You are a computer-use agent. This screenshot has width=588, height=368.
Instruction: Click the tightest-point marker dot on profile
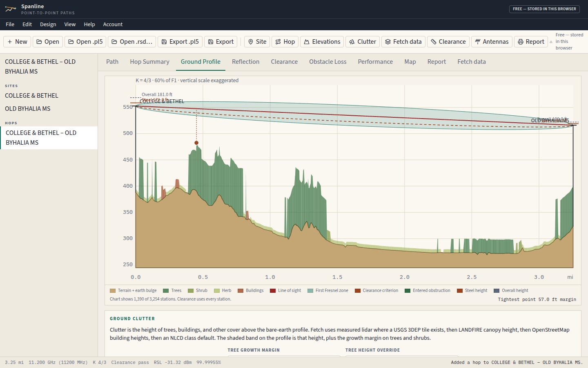click(196, 143)
